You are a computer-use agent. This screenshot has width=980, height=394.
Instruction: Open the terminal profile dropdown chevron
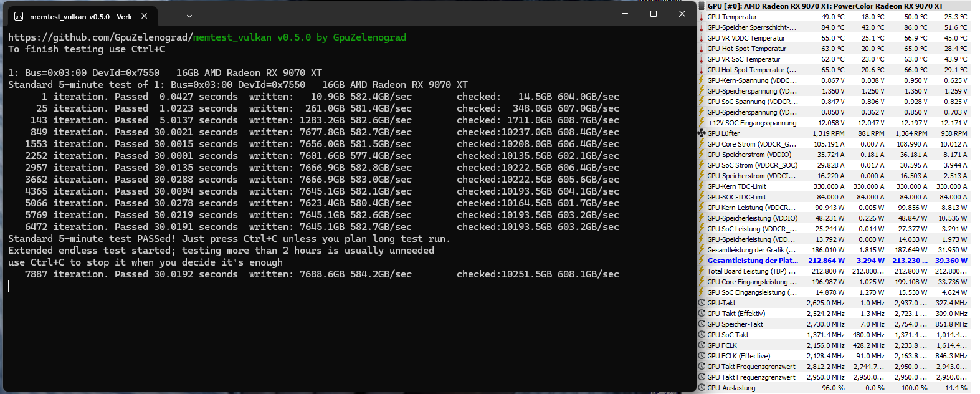(189, 16)
